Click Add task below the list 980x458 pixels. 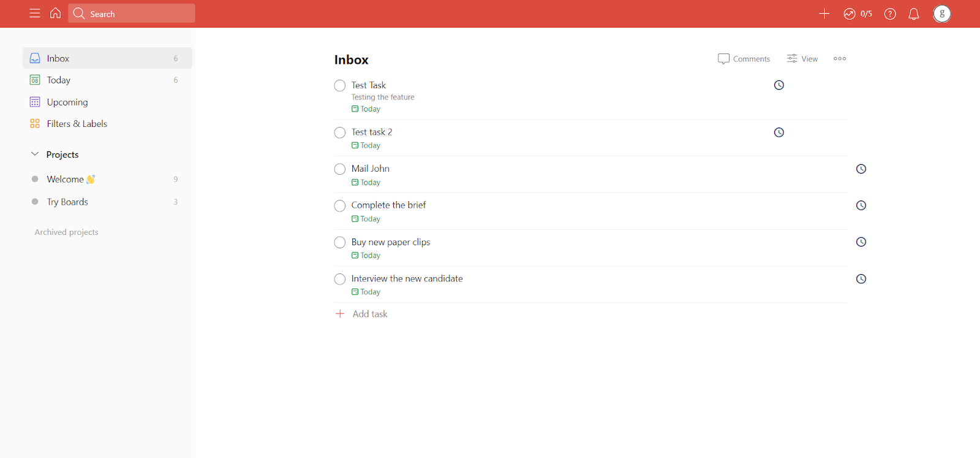click(x=361, y=314)
